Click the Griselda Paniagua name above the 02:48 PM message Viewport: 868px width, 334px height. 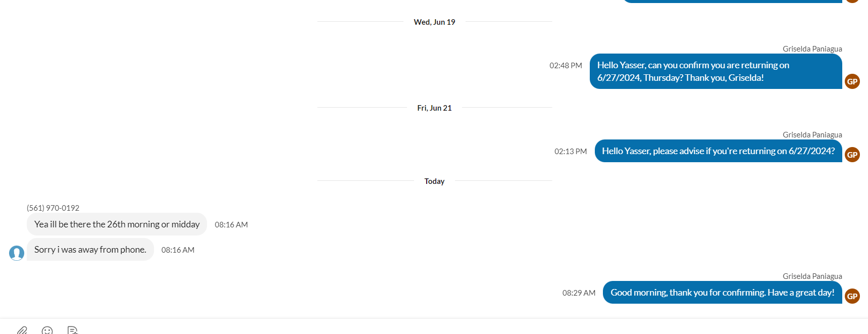(812, 49)
